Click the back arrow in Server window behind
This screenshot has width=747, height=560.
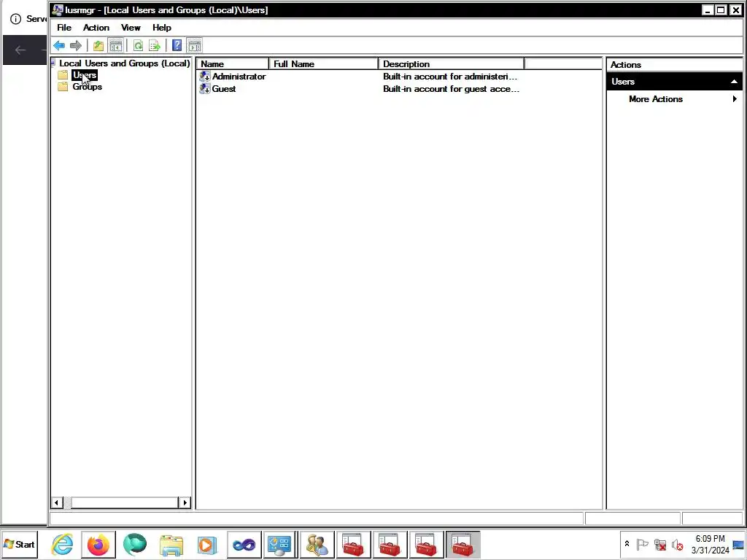click(20, 50)
